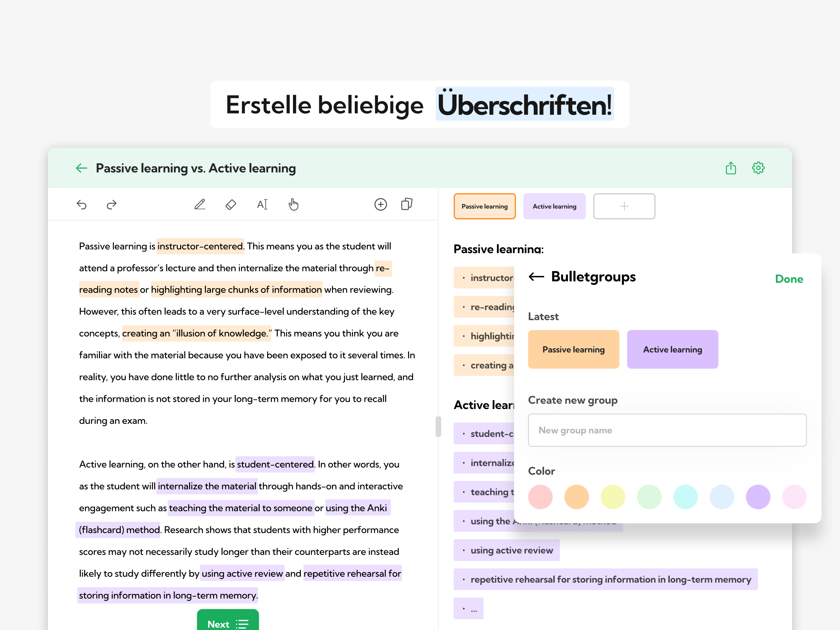
Task: Click highlighted "teaching the material to someone"
Action: 241,508
